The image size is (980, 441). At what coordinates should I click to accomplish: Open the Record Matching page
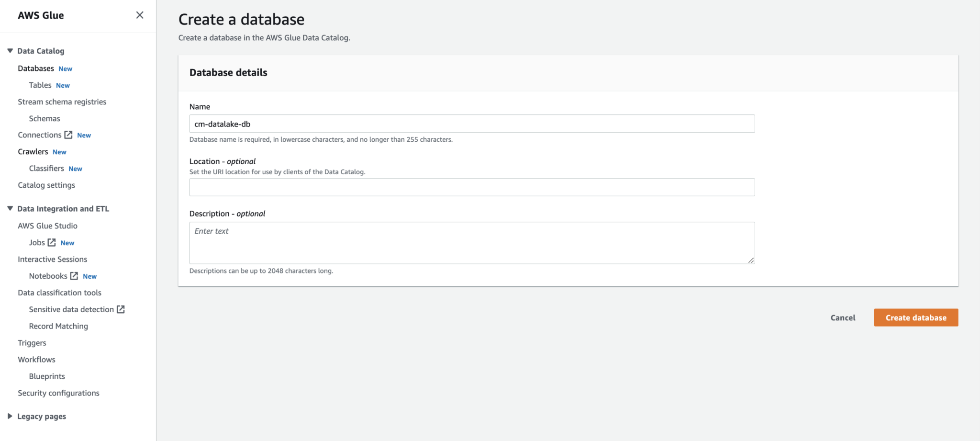[58, 326]
